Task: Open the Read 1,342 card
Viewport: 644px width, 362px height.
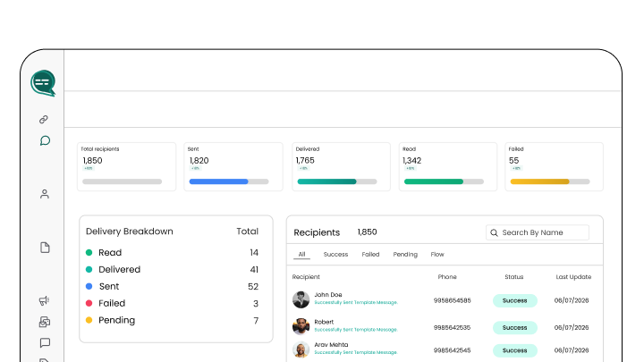Action: click(448, 166)
